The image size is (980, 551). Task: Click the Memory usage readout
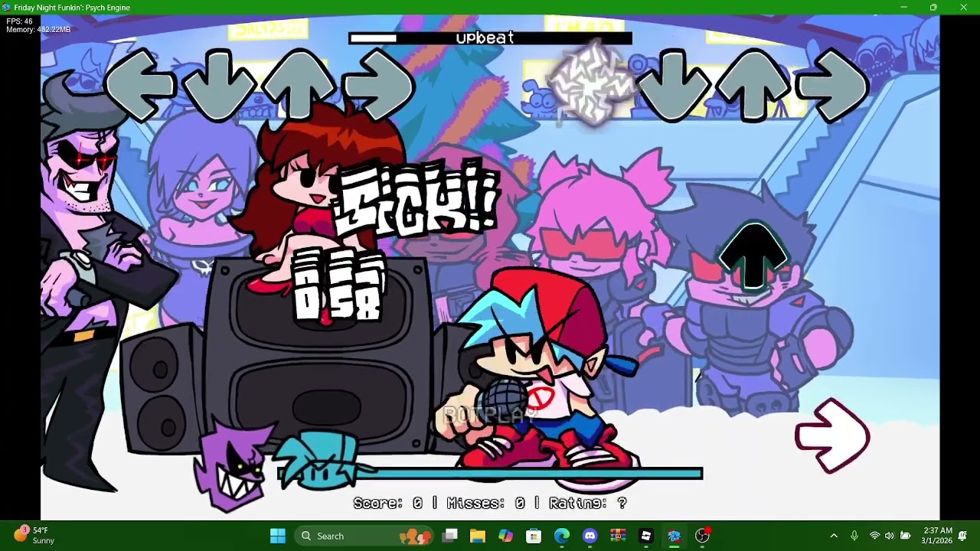pyautogui.click(x=38, y=30)
